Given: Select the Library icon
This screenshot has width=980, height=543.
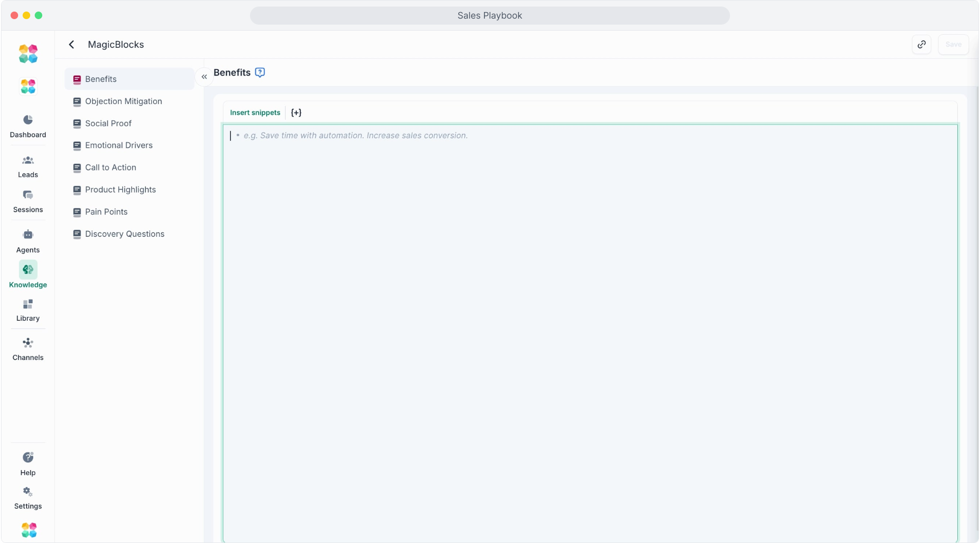Looking at the screenshot, I should pos(28,305).
